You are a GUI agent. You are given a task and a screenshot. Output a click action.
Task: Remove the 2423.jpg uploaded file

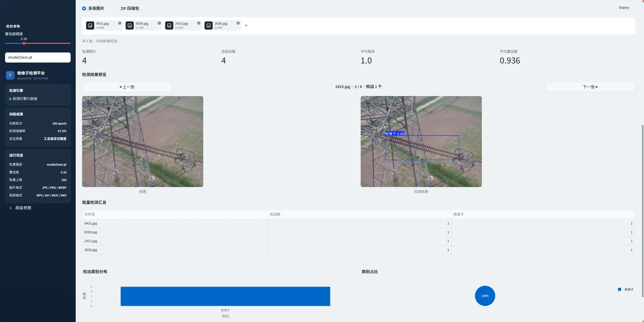198,23
